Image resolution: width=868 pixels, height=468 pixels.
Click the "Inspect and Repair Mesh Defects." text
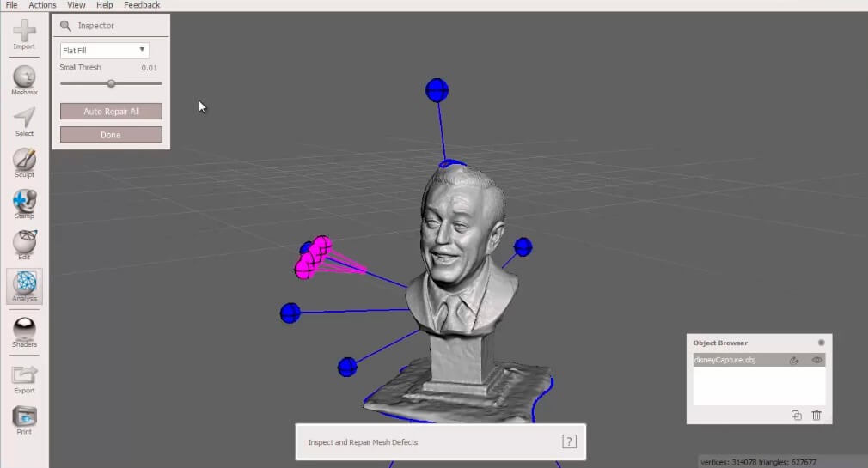tap(364, 442)
